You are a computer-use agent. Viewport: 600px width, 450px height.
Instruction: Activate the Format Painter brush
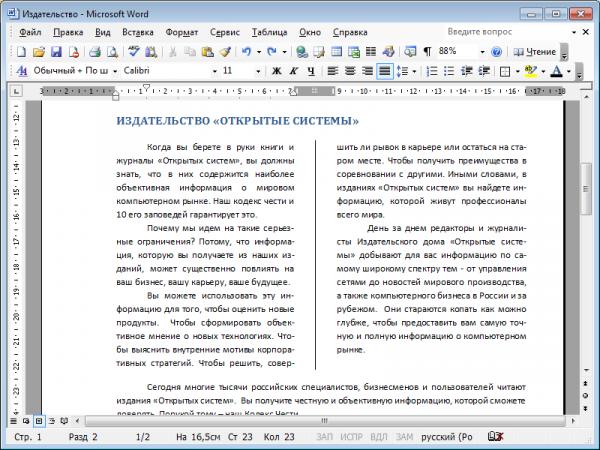(x=225, y=52)
